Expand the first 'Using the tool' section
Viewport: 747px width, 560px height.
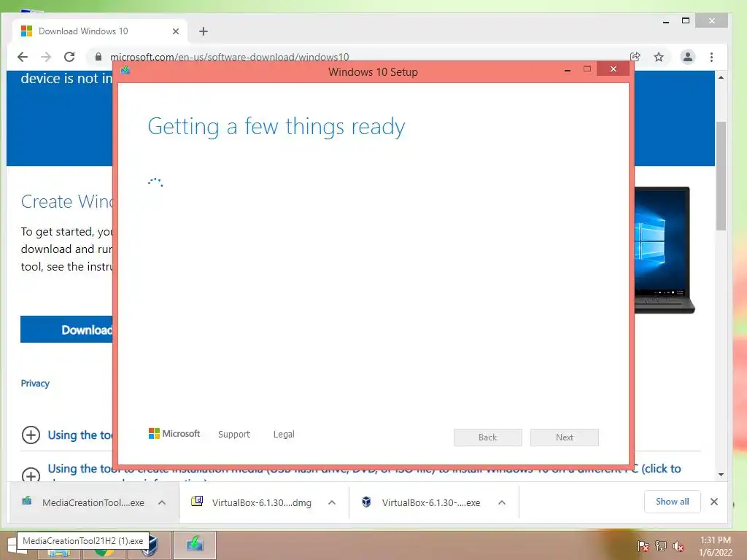click(31, 435)
